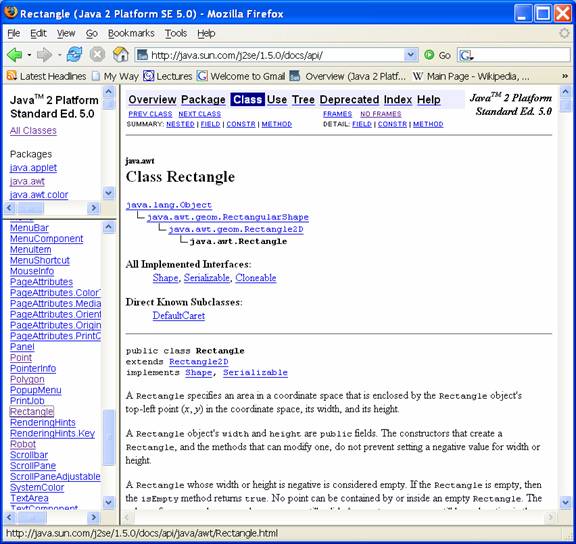Open the Go menu
This screenshot has height=544, width=576.
pyautogui.click(x=91, y=33)
